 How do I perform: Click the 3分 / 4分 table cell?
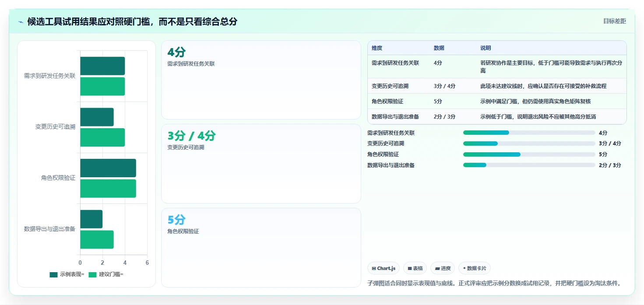[x=444, y=86]
